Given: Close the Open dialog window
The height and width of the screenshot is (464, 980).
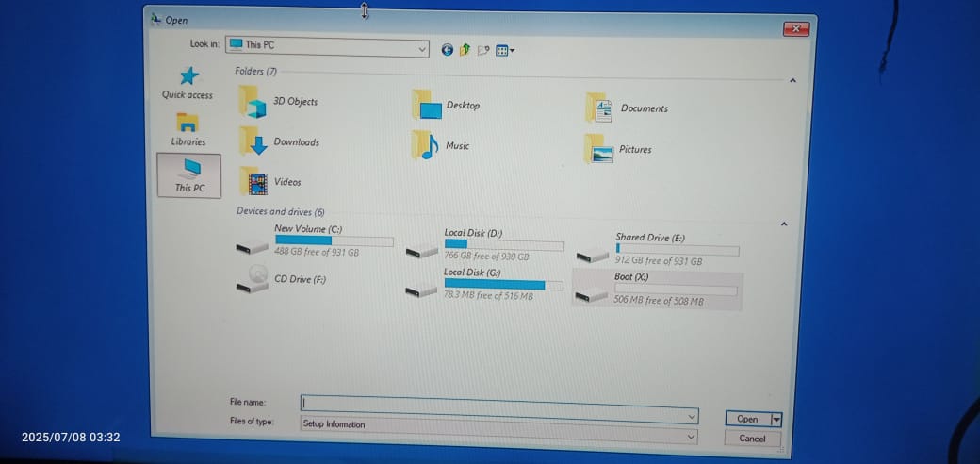Looking at the screenshot, I should (x=795, y=28).
